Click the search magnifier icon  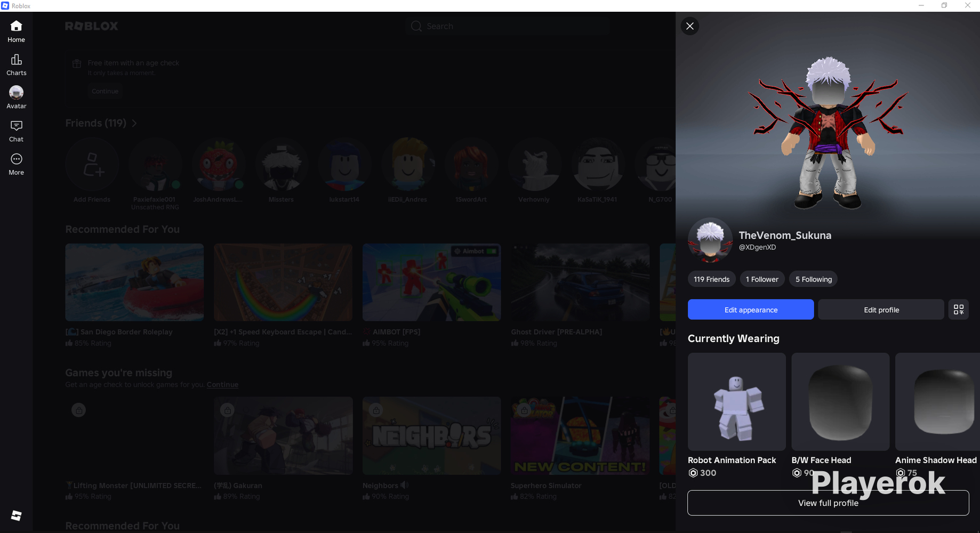click(x=416, y=26)
